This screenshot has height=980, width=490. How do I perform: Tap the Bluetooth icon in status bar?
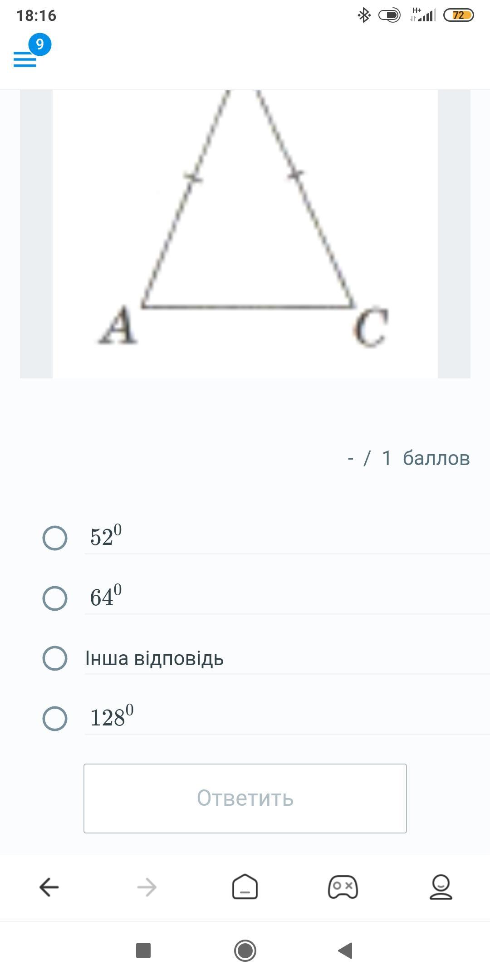pyautogui.click(x=364, y=15)
